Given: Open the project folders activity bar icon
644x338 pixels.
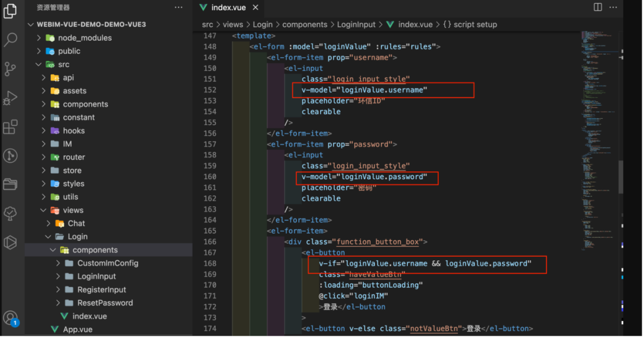Looking at the screenshot, I should pos(10,184).
